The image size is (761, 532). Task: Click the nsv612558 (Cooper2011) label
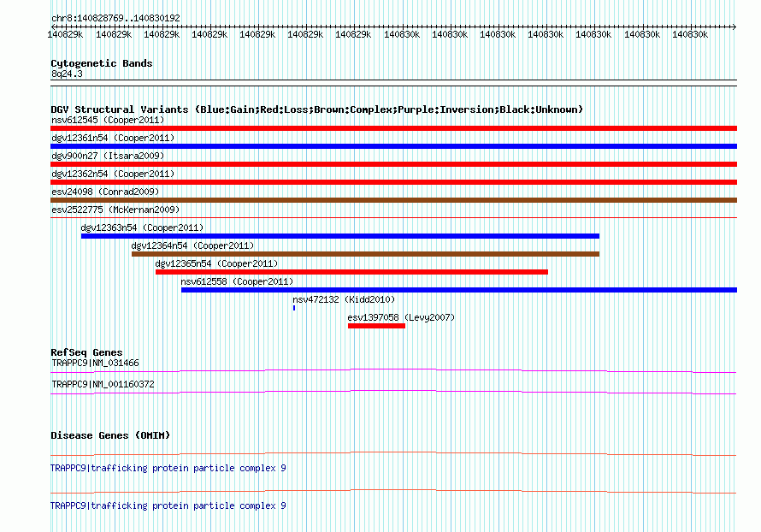[x=237, y=281]
